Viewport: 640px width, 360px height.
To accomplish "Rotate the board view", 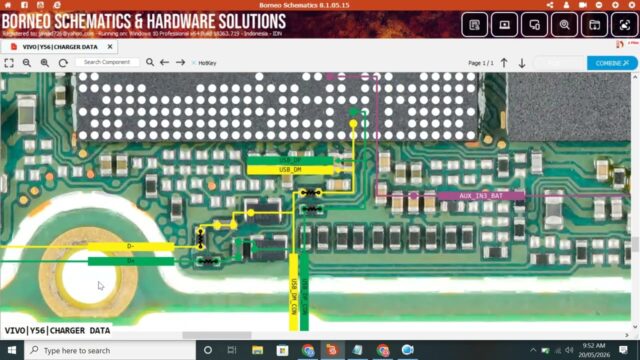I will tap(63, 63).
